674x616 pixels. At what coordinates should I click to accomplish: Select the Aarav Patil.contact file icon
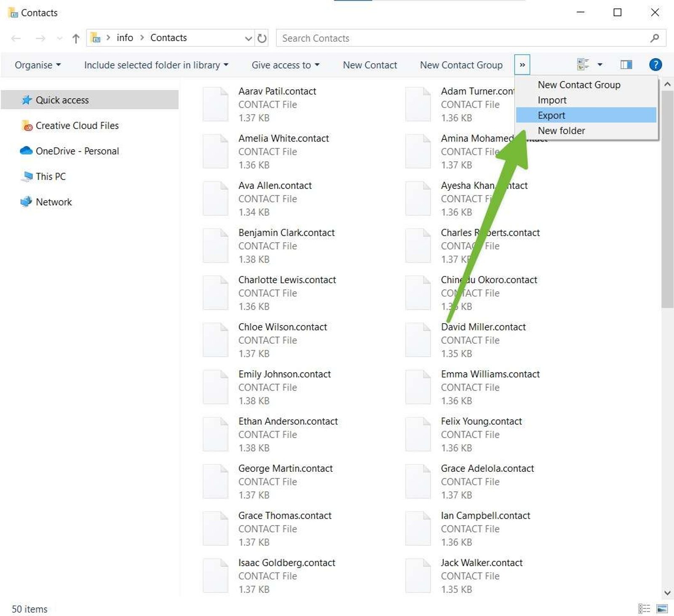pyautogui.click(x=216, y=104)
